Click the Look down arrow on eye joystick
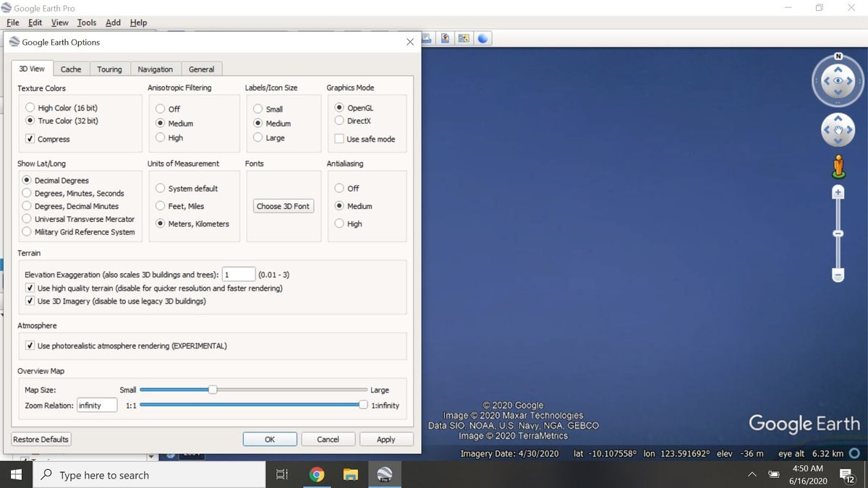This screenshot has height=488, width=868. pyautogui.click(x=838, y=94)
